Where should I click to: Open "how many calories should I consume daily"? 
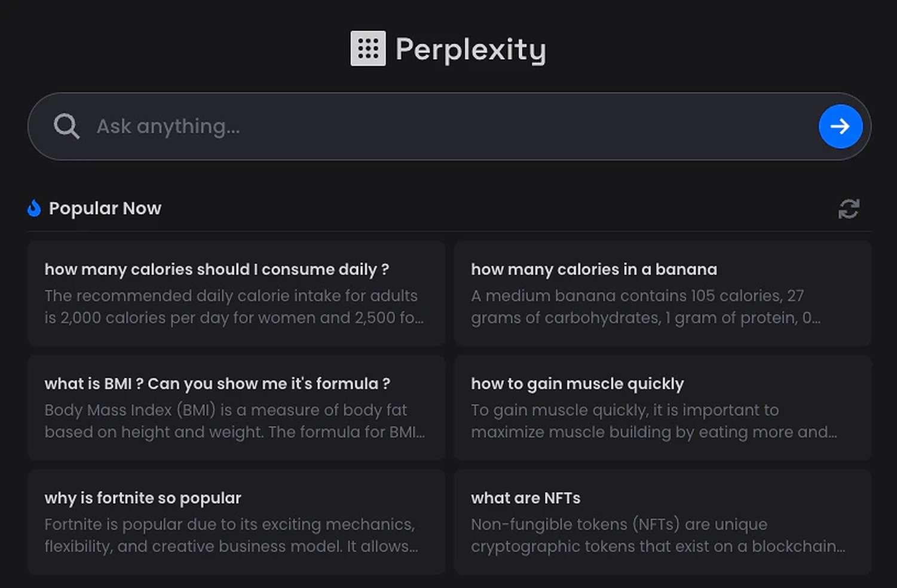pyautogui.click(x=216, y=269)
